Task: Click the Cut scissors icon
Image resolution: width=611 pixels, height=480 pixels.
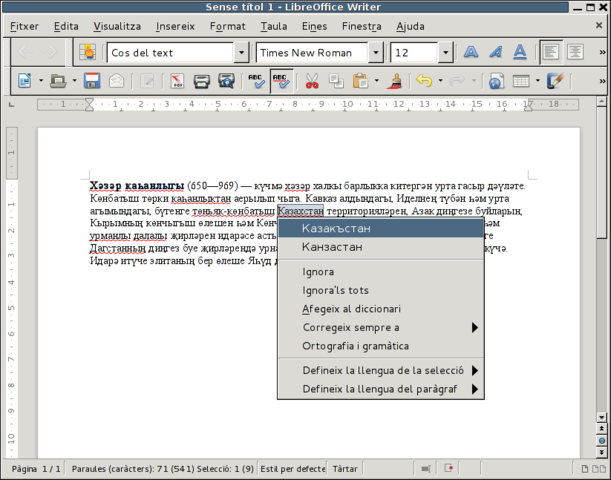Action: click(x=311, y=81)
